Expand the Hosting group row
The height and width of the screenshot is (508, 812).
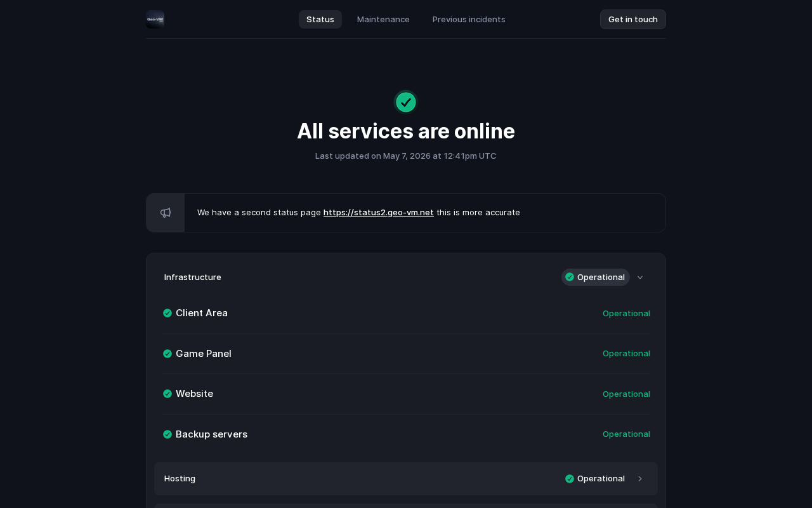click(x=406, y=479)
